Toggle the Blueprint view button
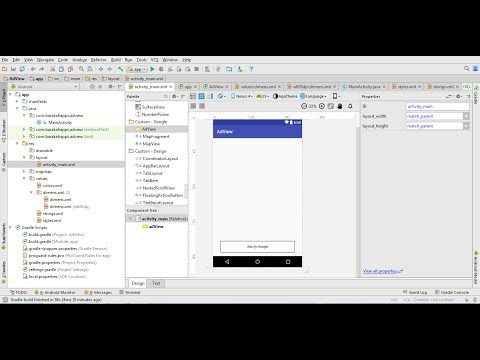The width and height of the screenshot is (480, 360). click(202, 96)
